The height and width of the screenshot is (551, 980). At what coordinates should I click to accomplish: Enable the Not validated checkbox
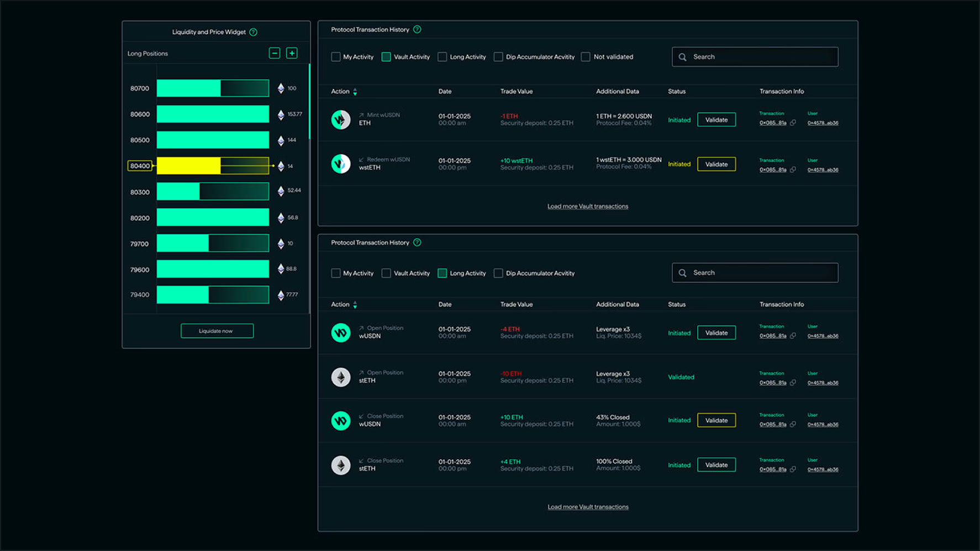pyautogui.click(x=586, y=57)
